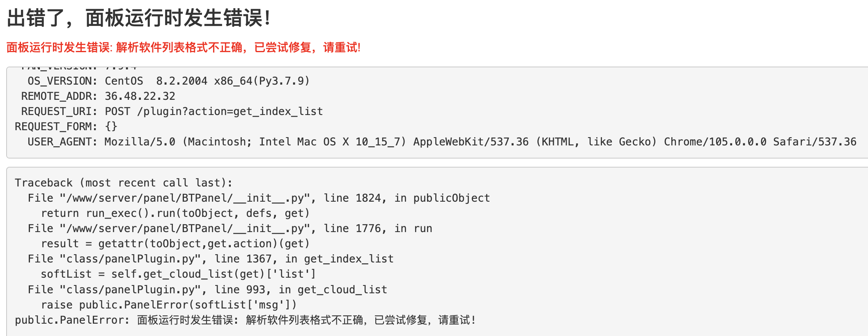868x336 pixels.
Task: Click the red error message about 解析软件列表格式不正确
Action: click(x=184, y=48)
